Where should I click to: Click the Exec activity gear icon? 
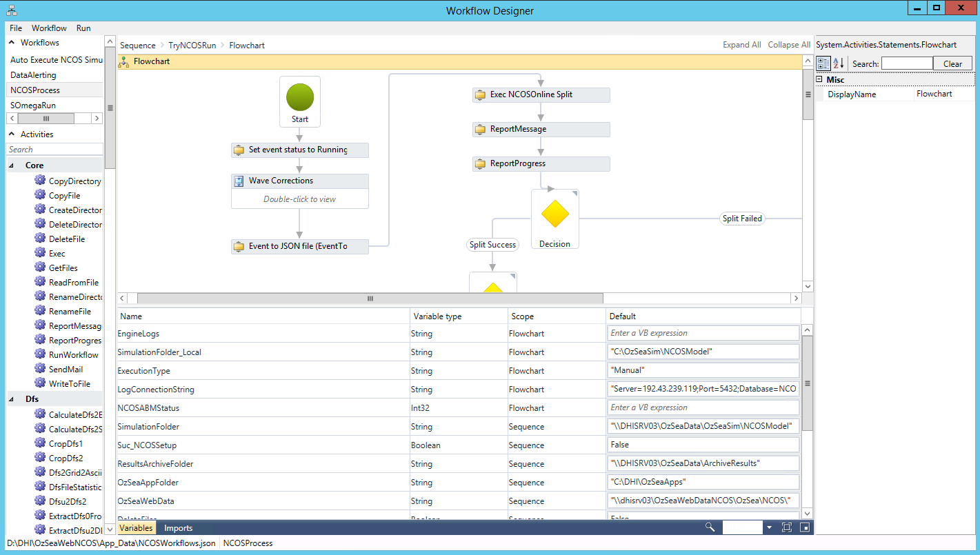click(40, 253)
